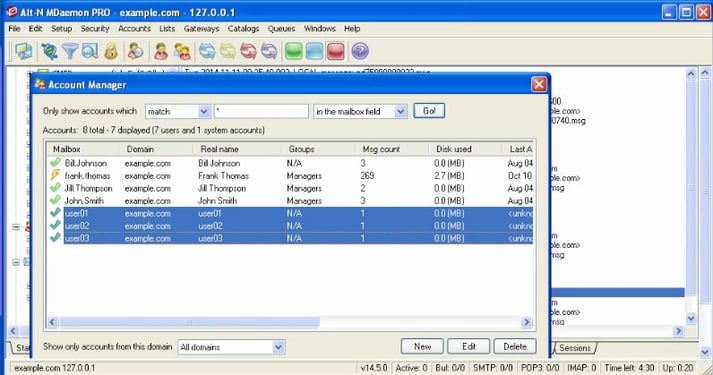This screenshot has height=375, width=713.
Task: Click the account list scroll right arrow
Action: pyautogui.click(x=527, y=322)
